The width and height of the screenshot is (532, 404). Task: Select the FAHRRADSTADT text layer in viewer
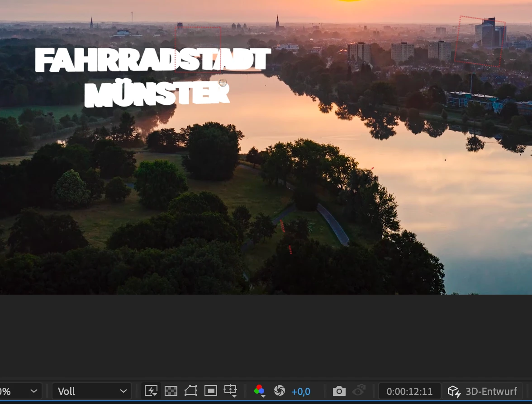[153, 60]
